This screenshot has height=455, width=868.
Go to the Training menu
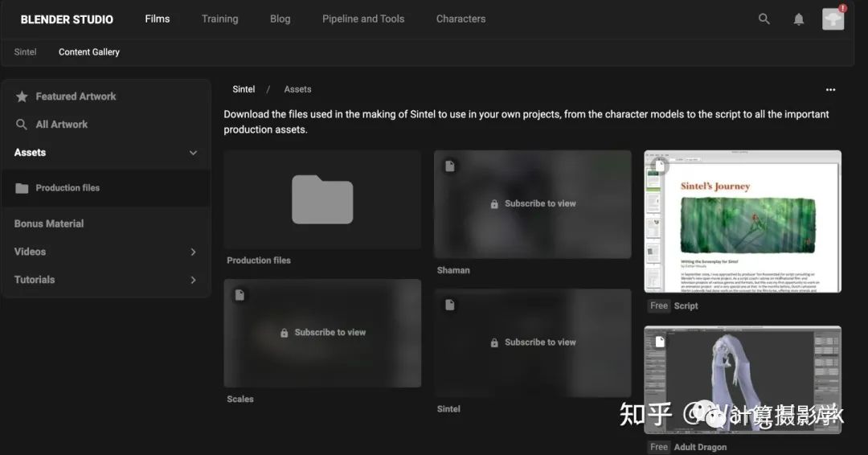(219, 18)
